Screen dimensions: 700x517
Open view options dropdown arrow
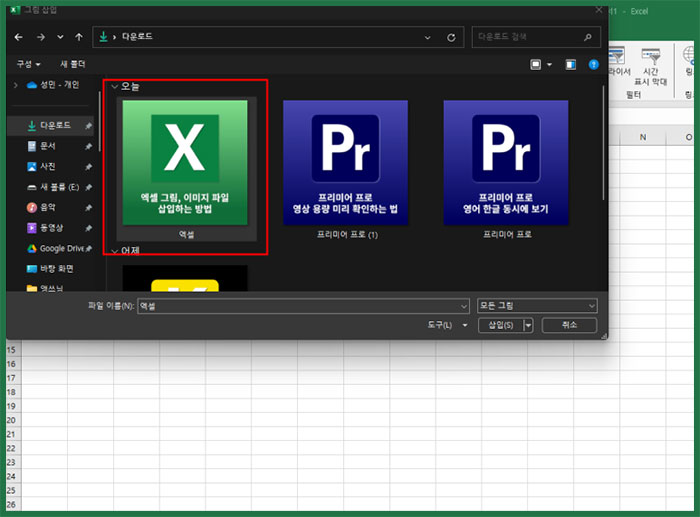[550, 65]
